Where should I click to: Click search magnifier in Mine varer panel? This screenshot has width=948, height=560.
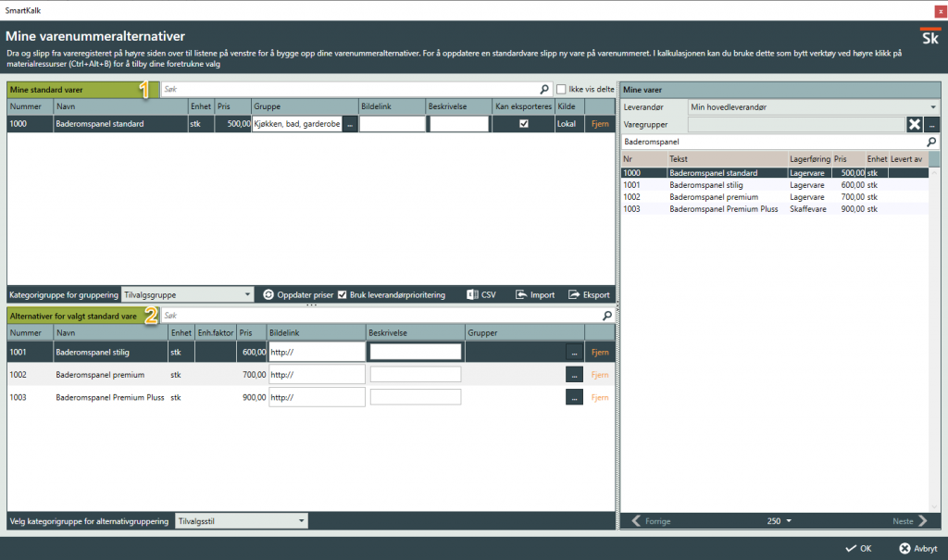931,143
